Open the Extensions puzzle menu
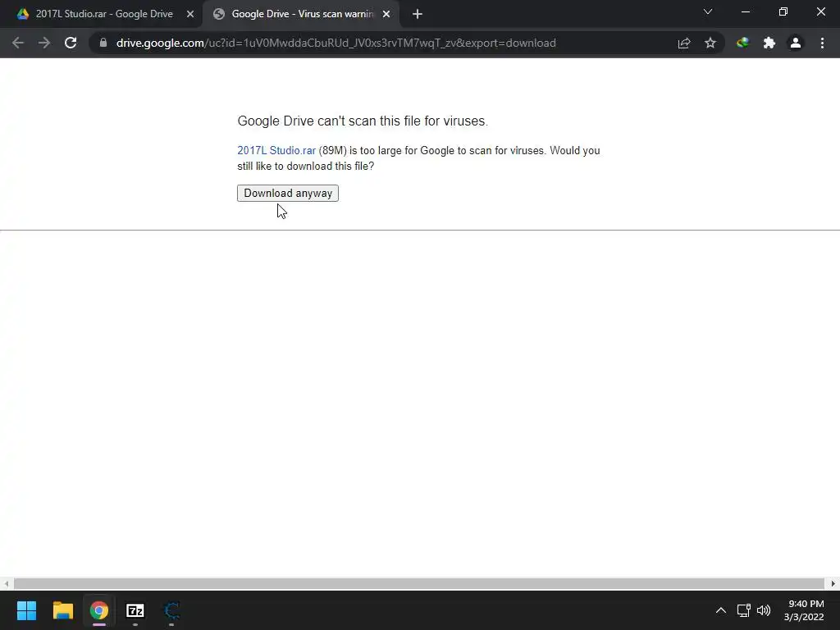Screen dimensions: 840x630 [x=769, y=43]
